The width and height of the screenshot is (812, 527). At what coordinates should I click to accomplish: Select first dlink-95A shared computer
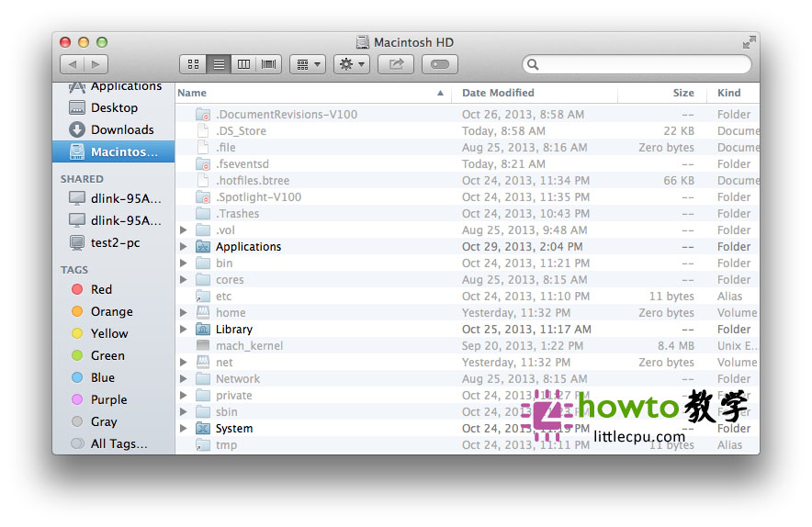pos(113,198)
